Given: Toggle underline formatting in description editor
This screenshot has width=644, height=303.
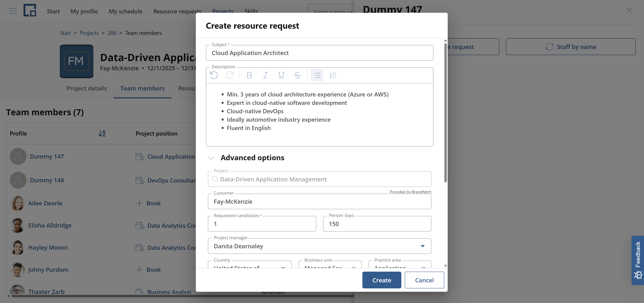Looking at the screenshot, I should [281, 75].
